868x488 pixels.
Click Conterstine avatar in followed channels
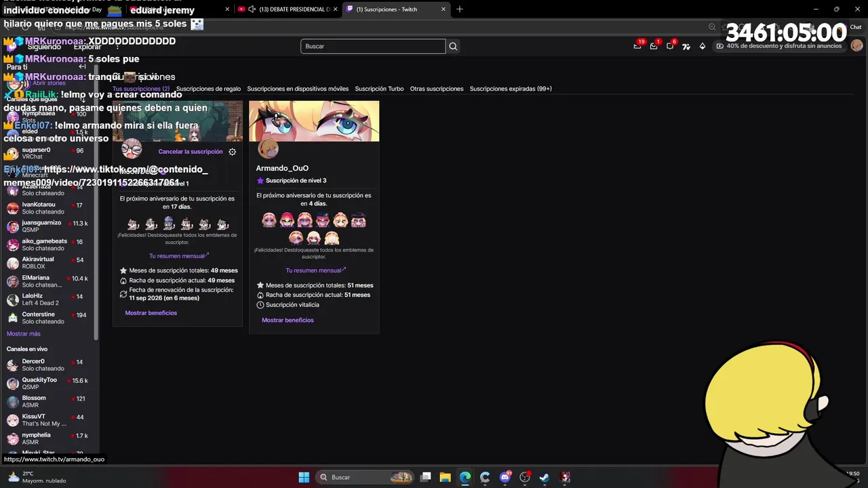[13, 318]
